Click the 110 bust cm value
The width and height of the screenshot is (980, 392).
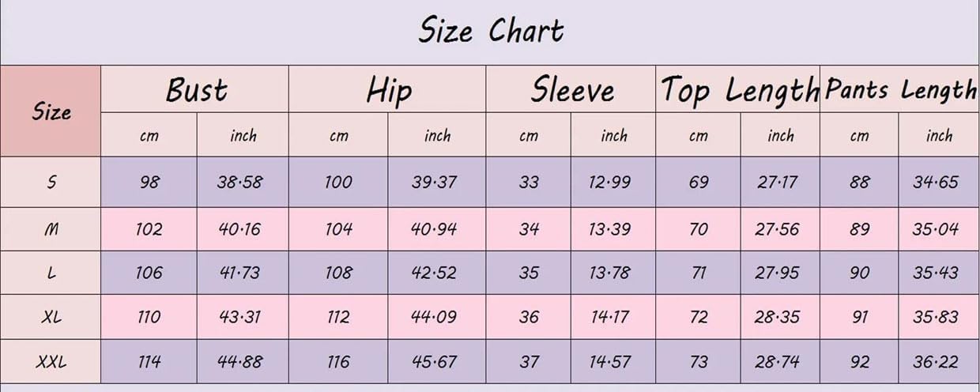point(149,317)
